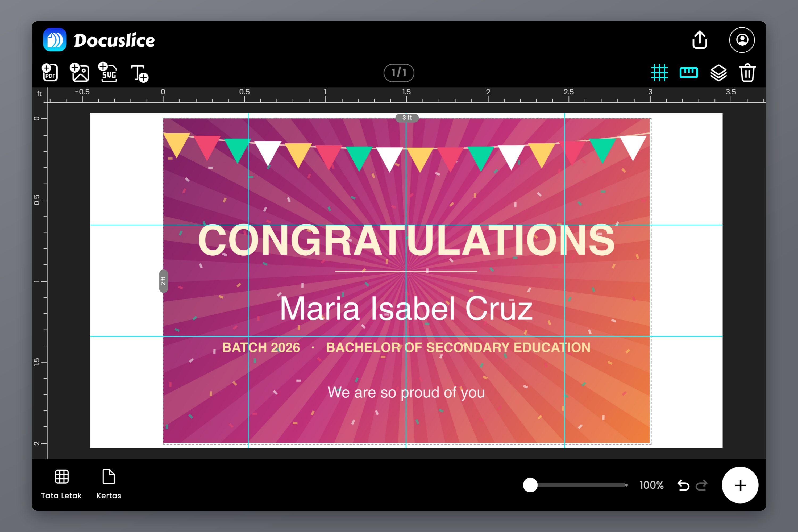Click the Docuslice app logo icon
The width and height of the screenshot is (798, 532).
(55, 40)
